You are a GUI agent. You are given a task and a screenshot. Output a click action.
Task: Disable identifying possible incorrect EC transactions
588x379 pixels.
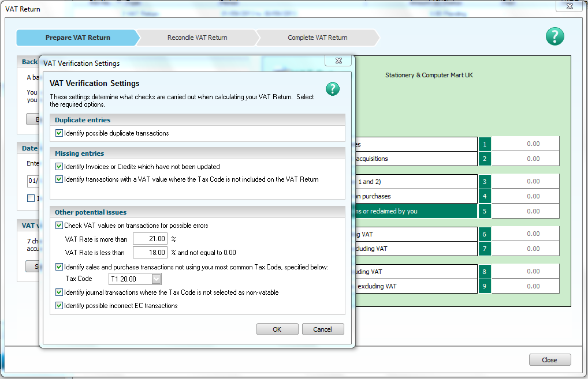59,304
